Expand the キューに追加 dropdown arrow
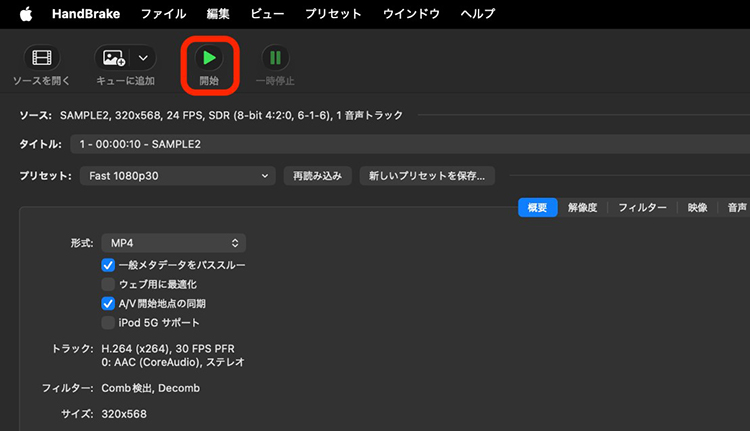Viewport: 750px width, 431px height. pyautogui.click(x=143, y=58)
